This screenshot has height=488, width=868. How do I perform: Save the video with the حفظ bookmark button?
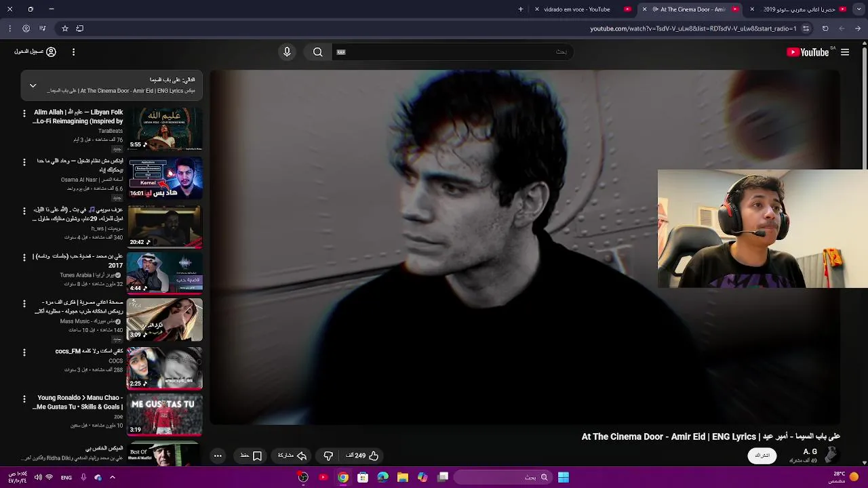251,455
